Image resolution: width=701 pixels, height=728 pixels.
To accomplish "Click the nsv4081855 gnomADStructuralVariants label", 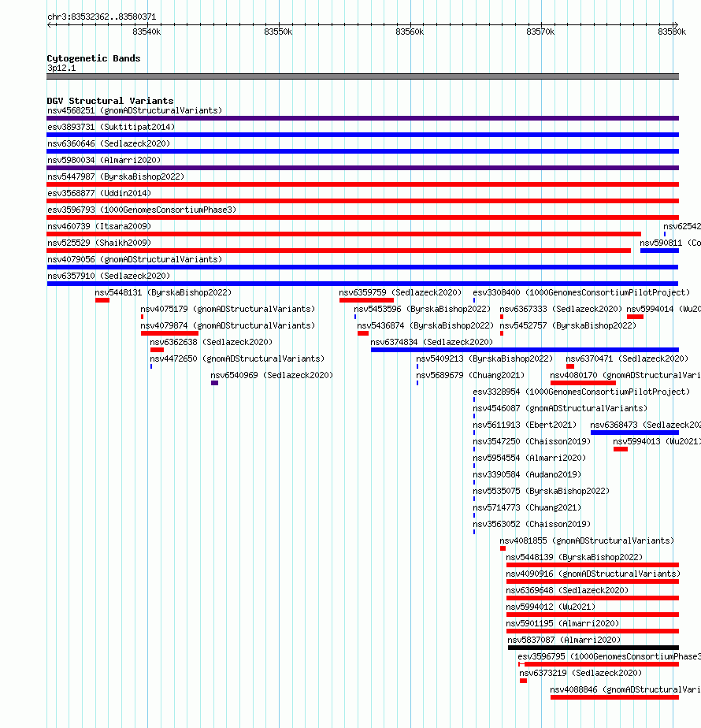I will point(587,541).
